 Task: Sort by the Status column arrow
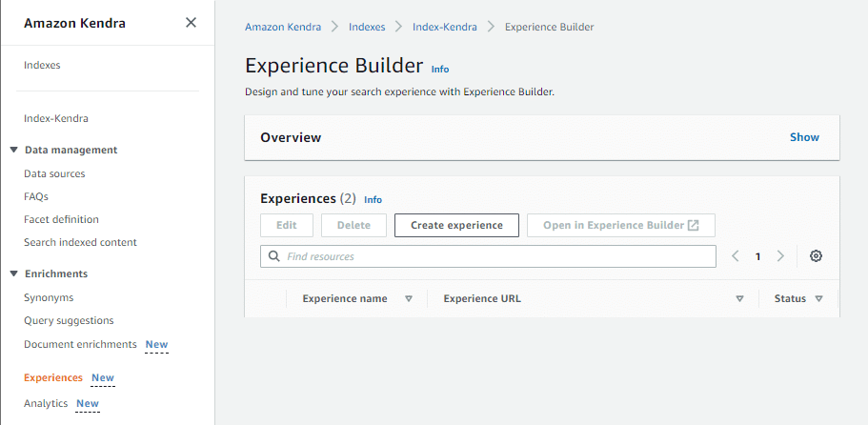pyautogui.click(x=818, y=299)
